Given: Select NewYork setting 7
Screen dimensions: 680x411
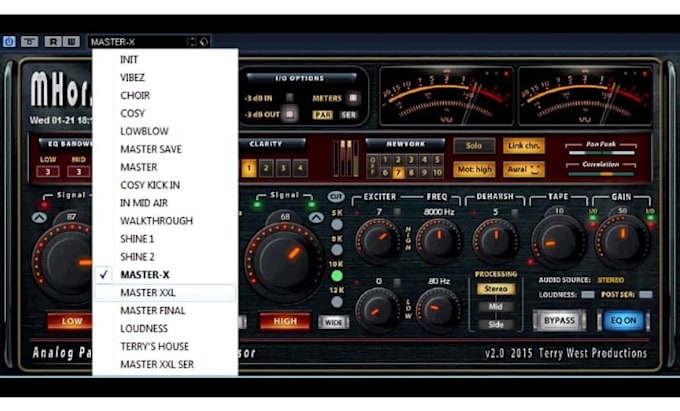Looking at the screenshot, I should 398,173.
